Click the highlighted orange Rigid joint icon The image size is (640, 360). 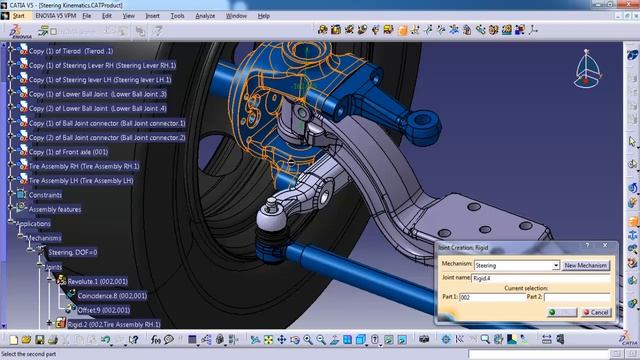pyautogui.click(x=402, y=30)
